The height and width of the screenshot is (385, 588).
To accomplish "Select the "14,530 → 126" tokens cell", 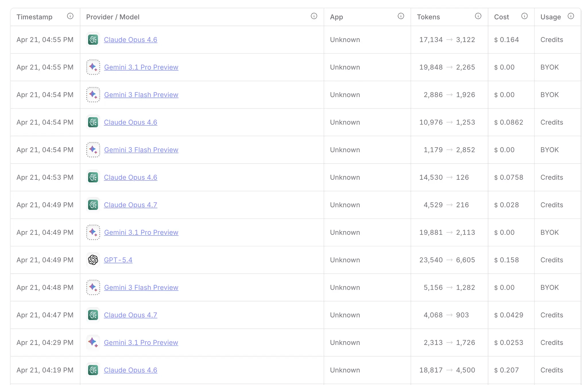I will pyautogui.click(x=444, y=178).
